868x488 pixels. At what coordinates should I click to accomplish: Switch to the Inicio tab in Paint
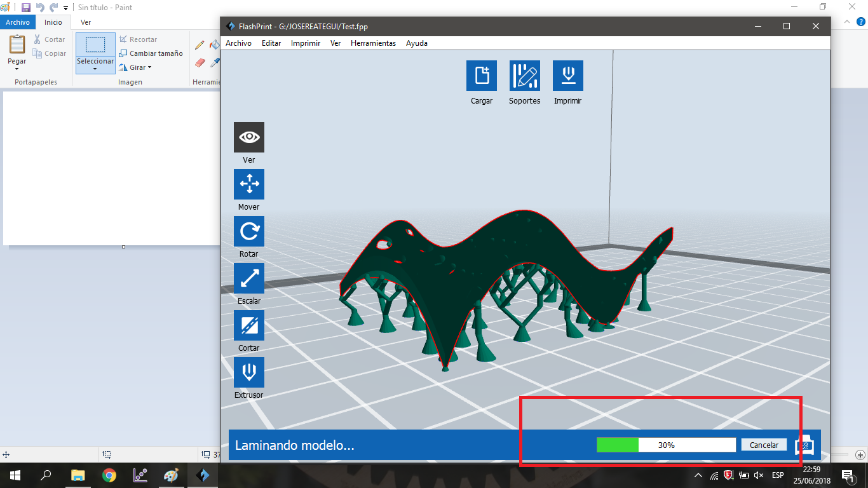[53, 22]
